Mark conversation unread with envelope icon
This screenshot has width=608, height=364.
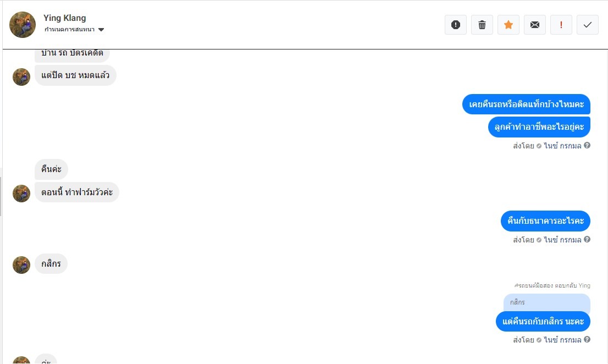point(535,25)
